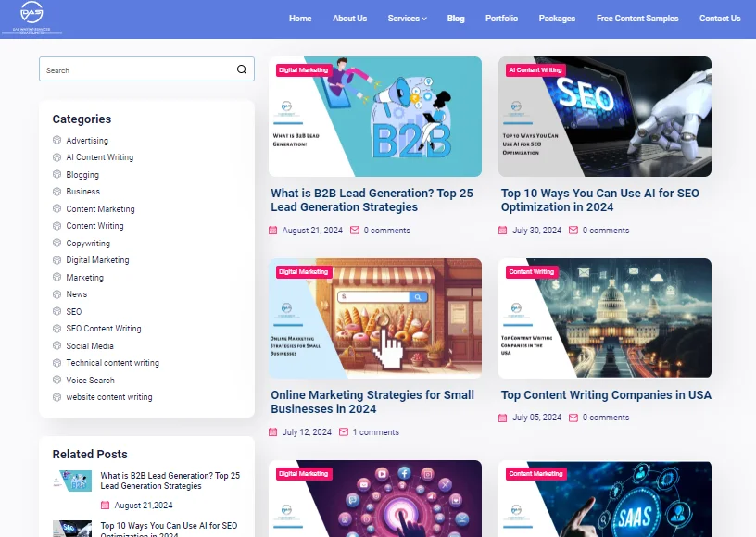The image size is (756, 537).
Task: Click related post B2B thumbnail image
Action: tap(72, 481)
